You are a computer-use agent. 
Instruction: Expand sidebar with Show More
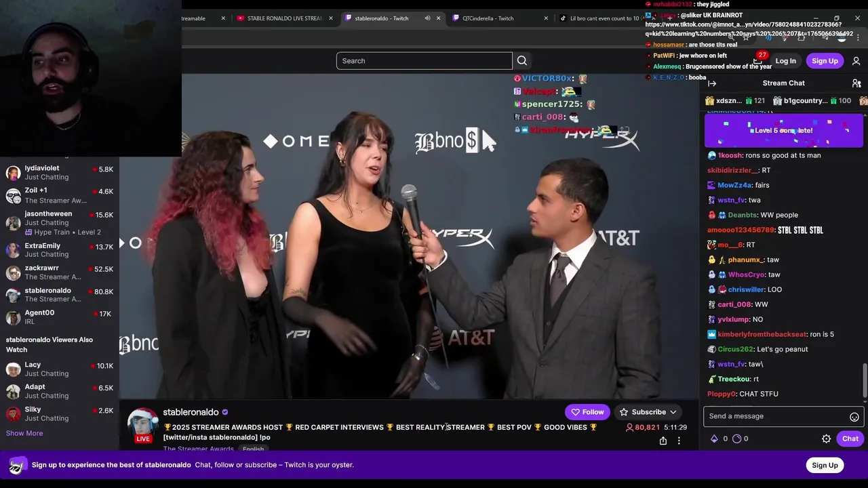pyautogui.click(x=24, y=433)
